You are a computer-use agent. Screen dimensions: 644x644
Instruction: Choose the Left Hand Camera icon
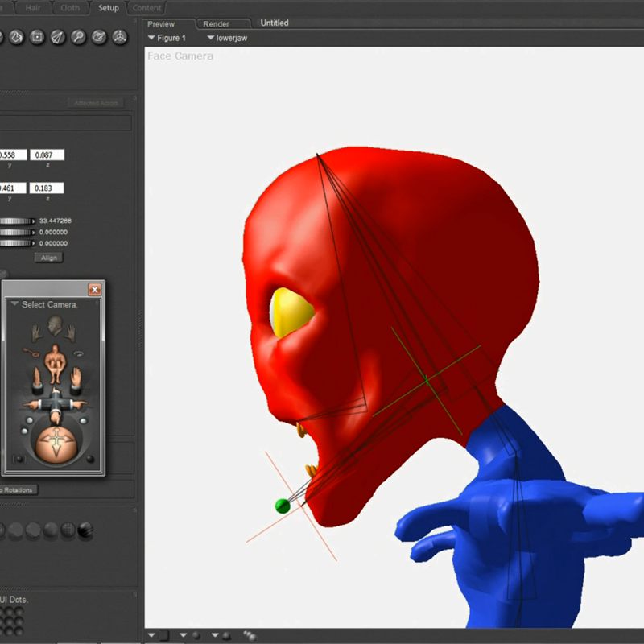tap(37, 333)
